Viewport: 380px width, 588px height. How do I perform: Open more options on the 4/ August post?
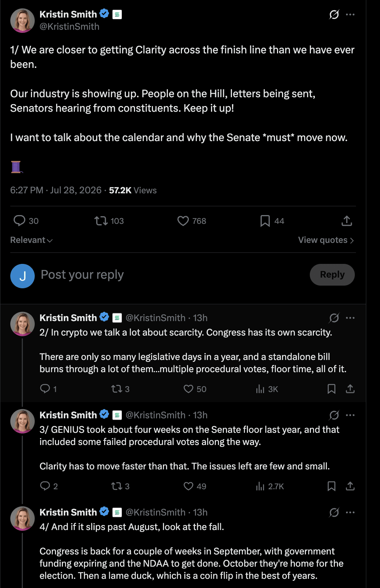pyautogui.click(x=350, y=512)
